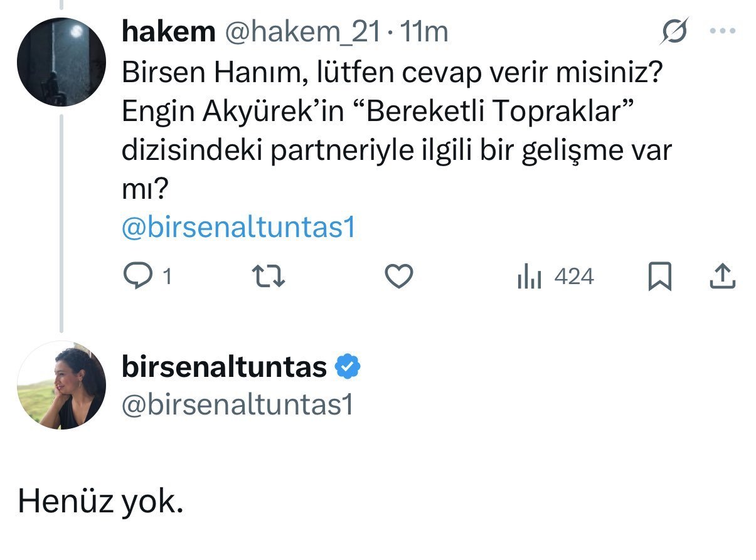Click the 424 views count
The width and height of the screenshot is (756, 560).
pyautogui.click(x=574, y=277)
